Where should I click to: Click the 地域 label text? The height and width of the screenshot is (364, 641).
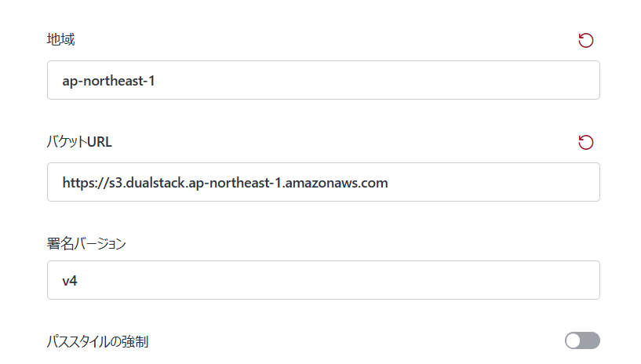[60, 40]
